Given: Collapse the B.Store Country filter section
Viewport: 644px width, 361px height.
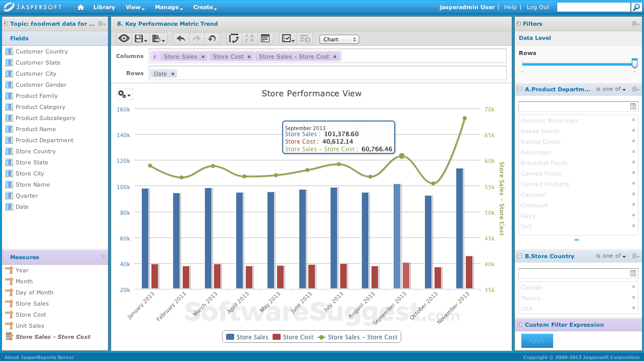Looking at the screenshot, I should pos(519,256).
